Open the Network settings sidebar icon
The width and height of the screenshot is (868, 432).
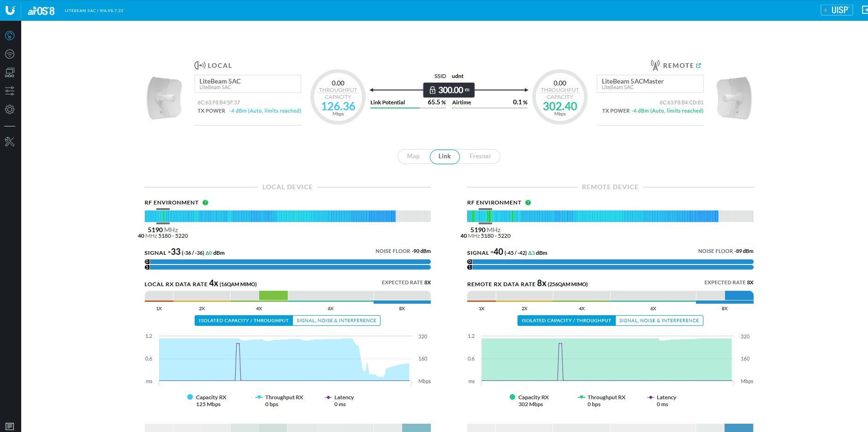pyautogui.click(x=10, y=72)
